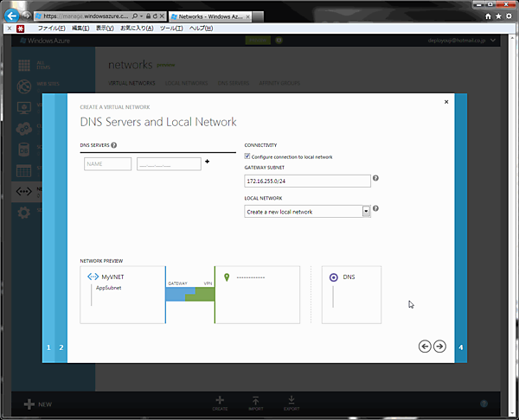Click help icon beside Local Network dropdown

coord(375,208)
